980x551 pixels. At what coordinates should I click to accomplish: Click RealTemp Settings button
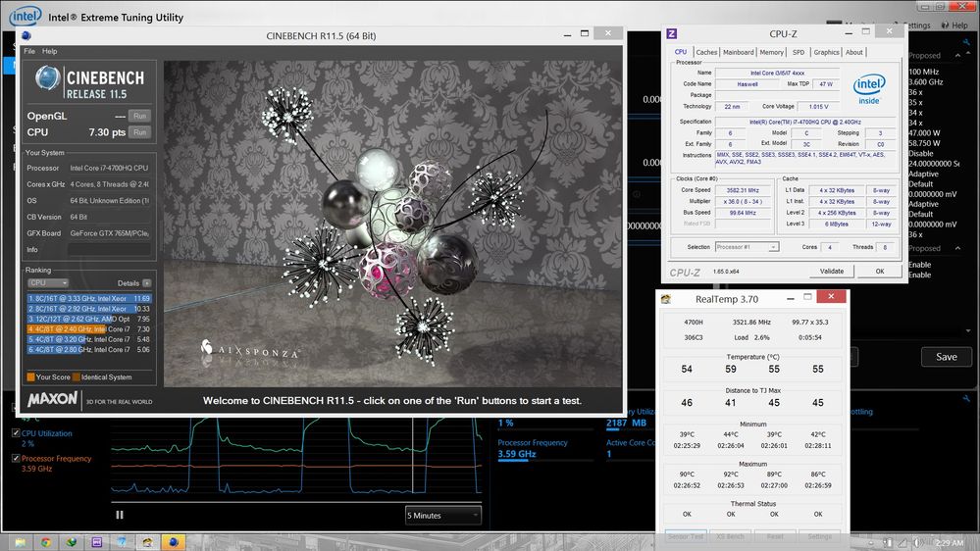point(819,536)
